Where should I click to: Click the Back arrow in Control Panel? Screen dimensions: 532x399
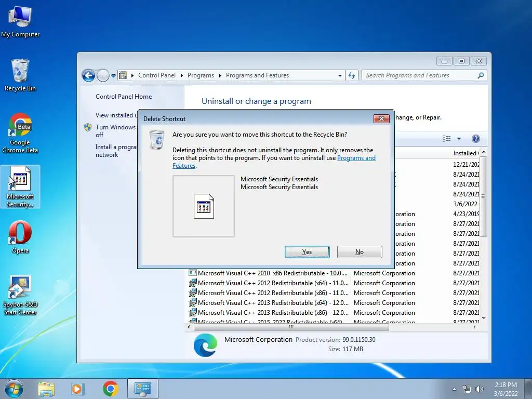88,75
